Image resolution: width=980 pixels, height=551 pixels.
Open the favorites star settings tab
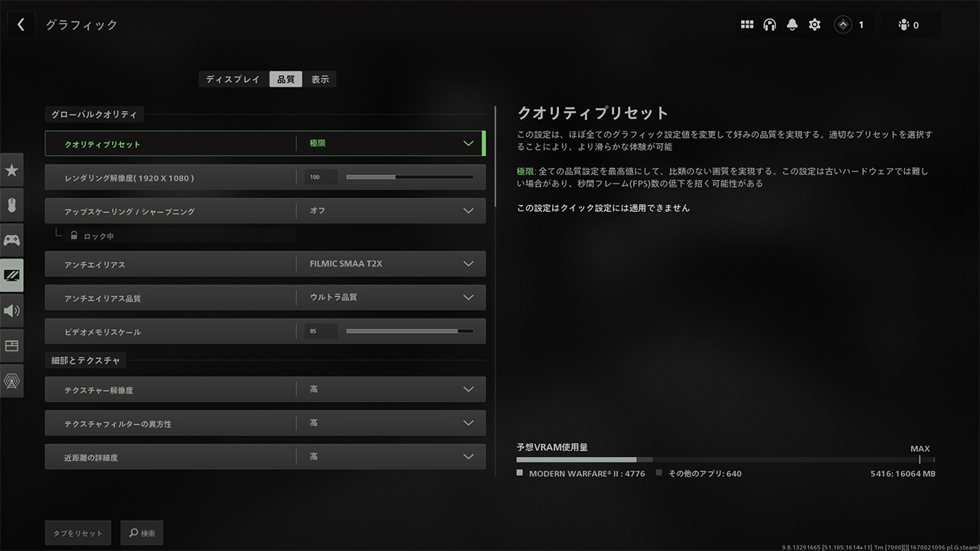[11, 170]
